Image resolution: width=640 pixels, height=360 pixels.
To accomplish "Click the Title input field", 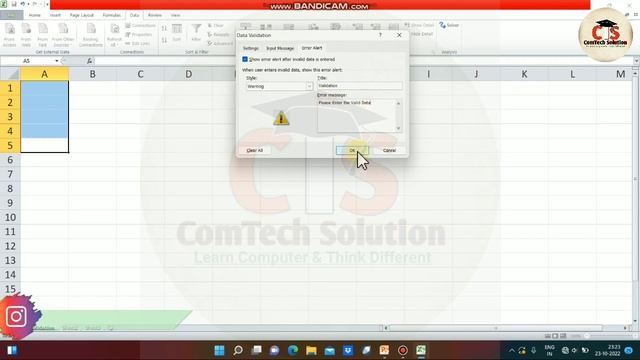I will [x=360, y=86].
